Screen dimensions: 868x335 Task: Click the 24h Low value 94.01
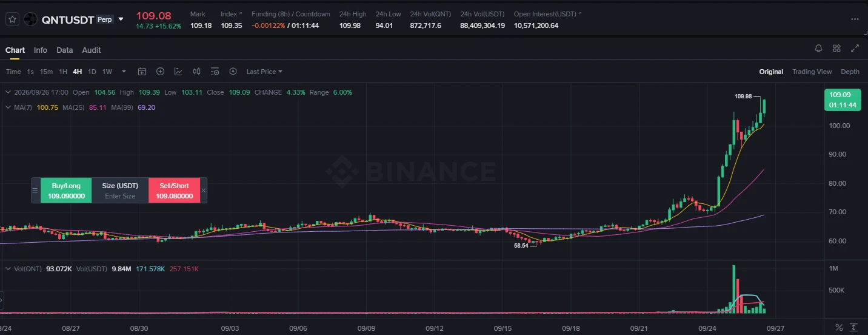pyautogui.click(x=384, y=25)
